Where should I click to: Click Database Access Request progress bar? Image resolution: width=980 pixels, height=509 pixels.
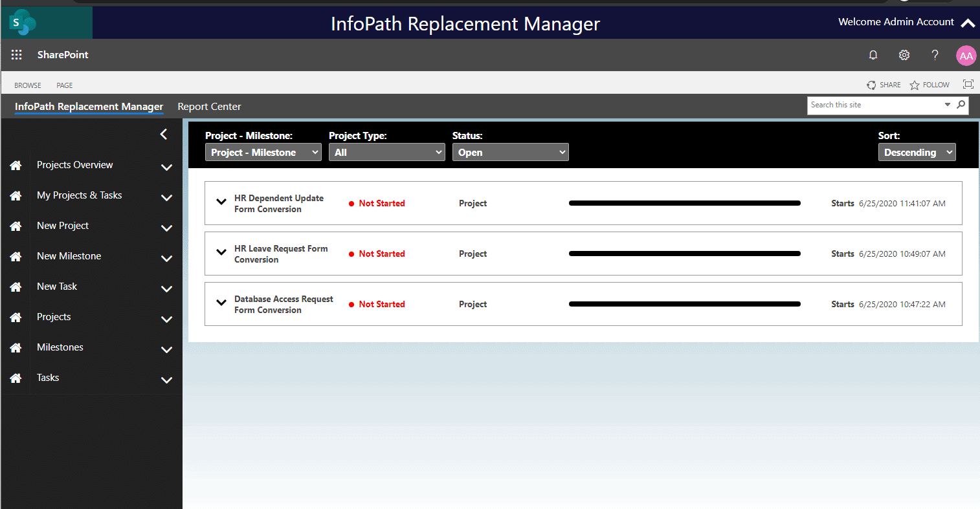tap(685, 304)
